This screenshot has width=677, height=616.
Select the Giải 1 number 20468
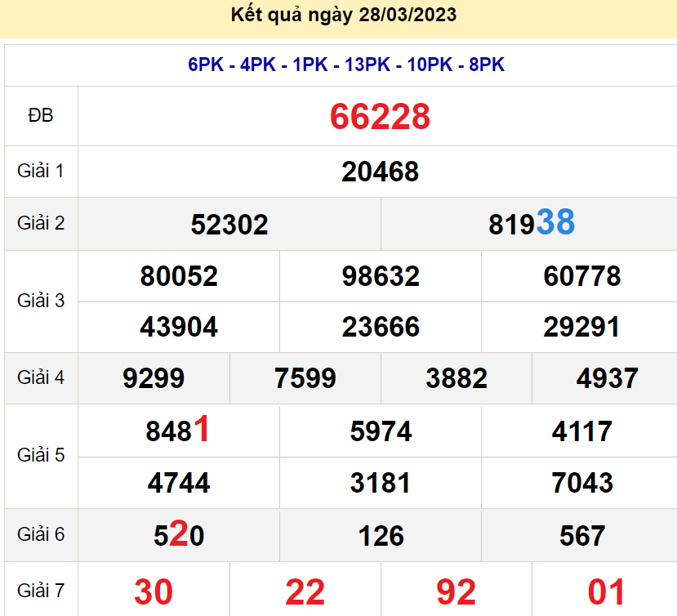[380, 172]
